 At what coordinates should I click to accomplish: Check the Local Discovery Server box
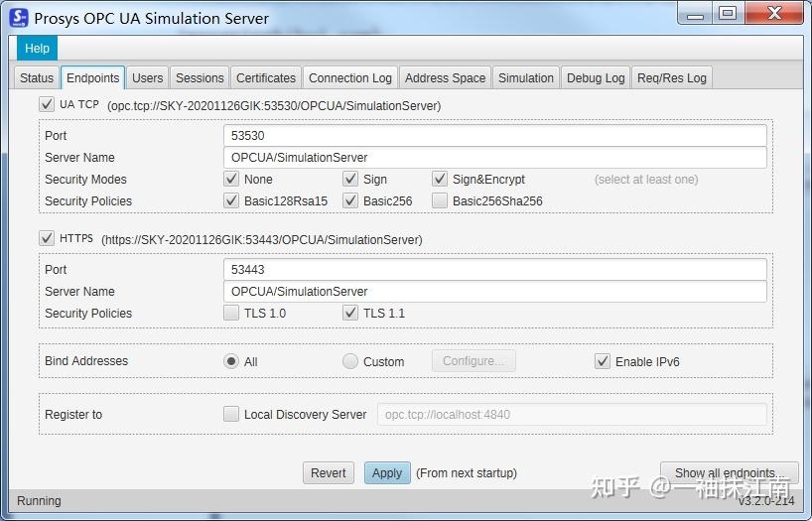click(231, 415)
